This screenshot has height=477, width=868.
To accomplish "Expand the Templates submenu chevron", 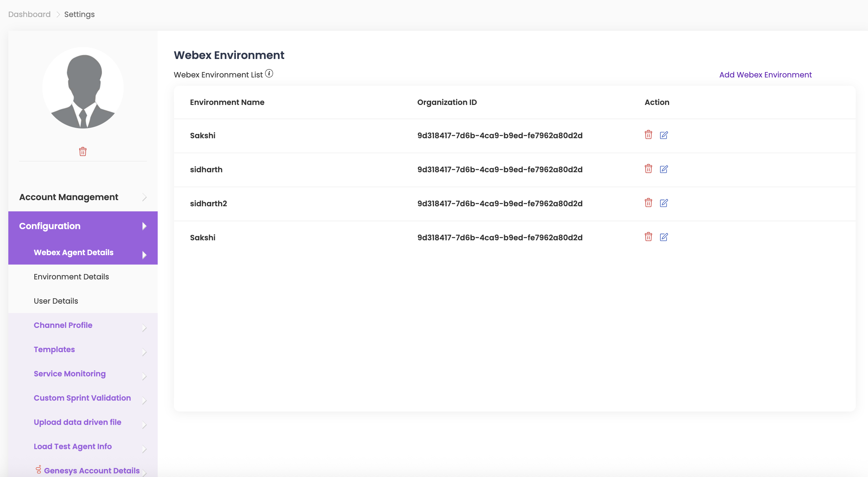I will pyautogui.click(x=144, y=352).
